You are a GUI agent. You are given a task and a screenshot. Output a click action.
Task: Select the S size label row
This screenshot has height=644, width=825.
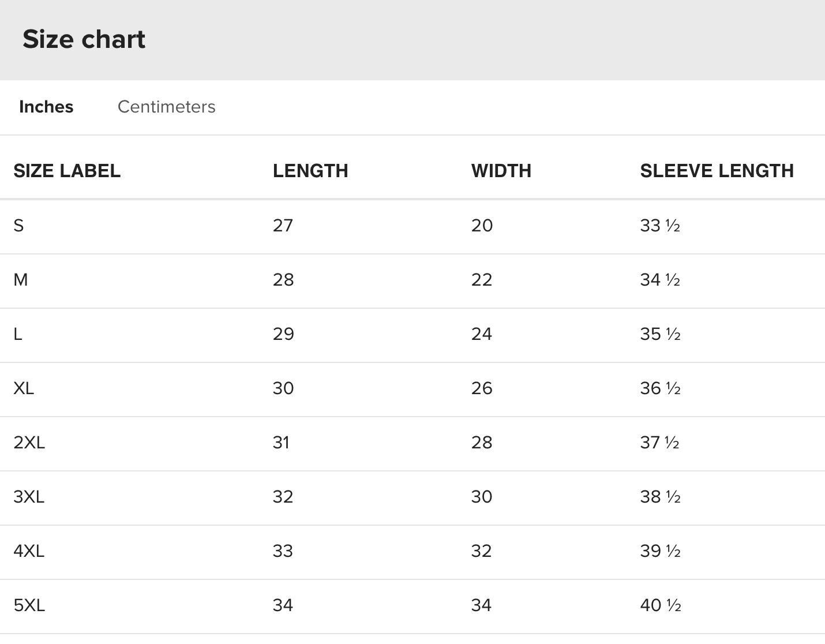pos(19,226)
